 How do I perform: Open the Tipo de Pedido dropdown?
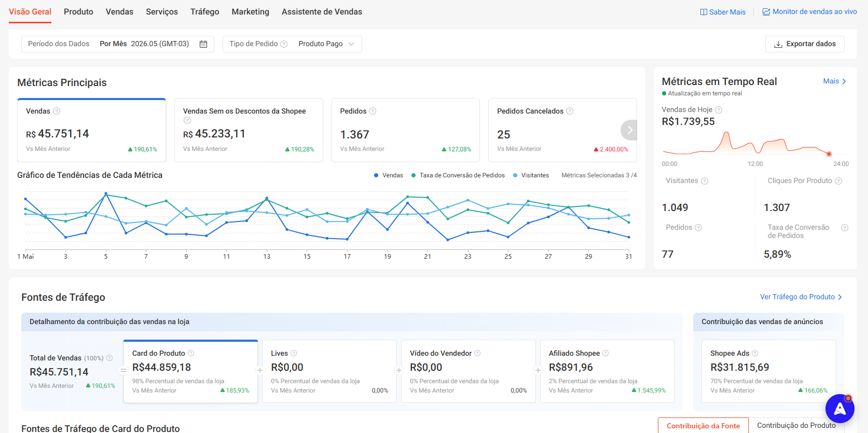(x=292, y=44)
